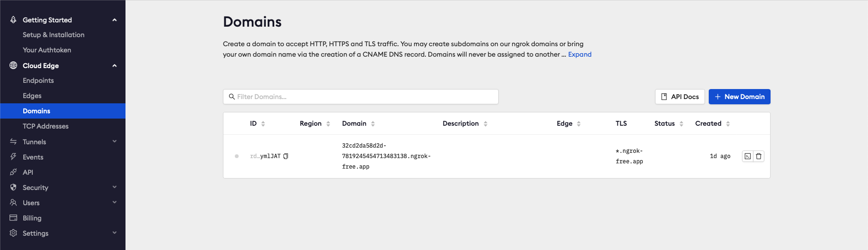Click the '1d ago' created value
868x250 pixels.
(x=720, y=156)
